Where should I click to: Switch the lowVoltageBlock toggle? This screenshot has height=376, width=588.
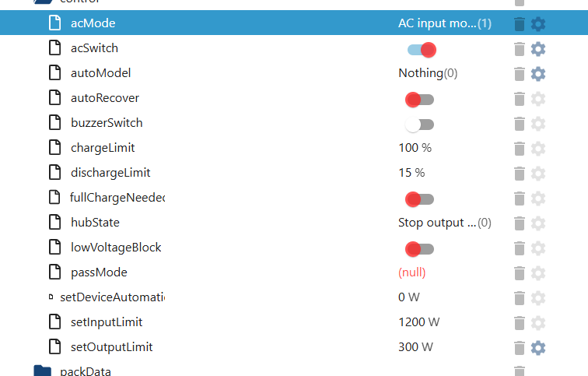[420, 249]
